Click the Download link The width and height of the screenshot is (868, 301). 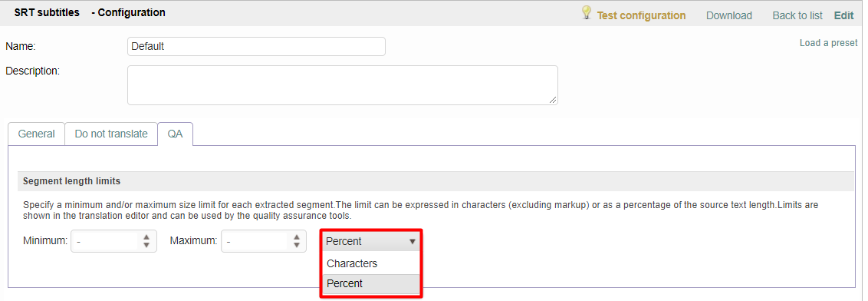728,15
